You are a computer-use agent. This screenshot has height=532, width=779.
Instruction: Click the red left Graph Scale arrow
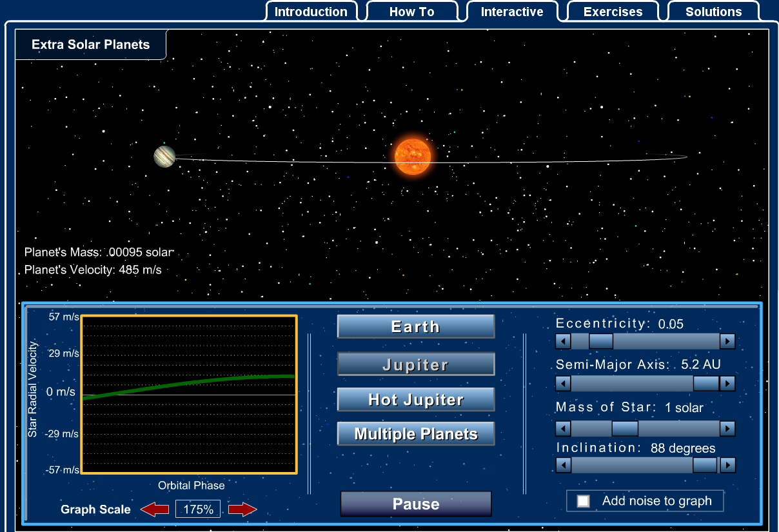click(x=154, y=509)
